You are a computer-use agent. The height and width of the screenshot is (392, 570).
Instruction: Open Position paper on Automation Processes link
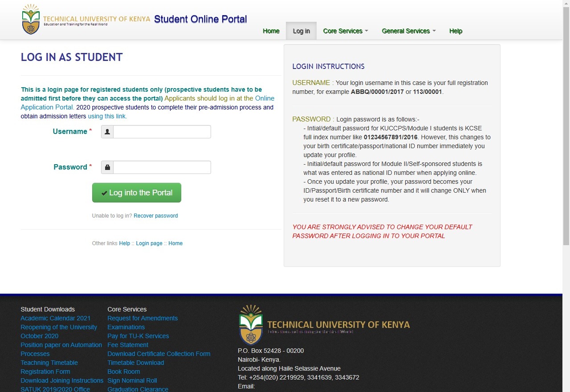(61, 349)
